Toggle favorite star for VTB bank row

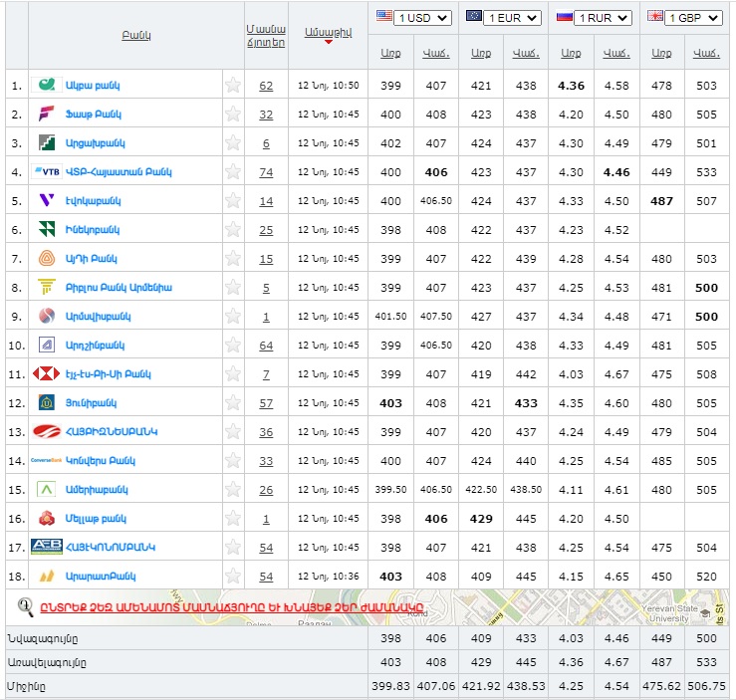tap(232, 172)
